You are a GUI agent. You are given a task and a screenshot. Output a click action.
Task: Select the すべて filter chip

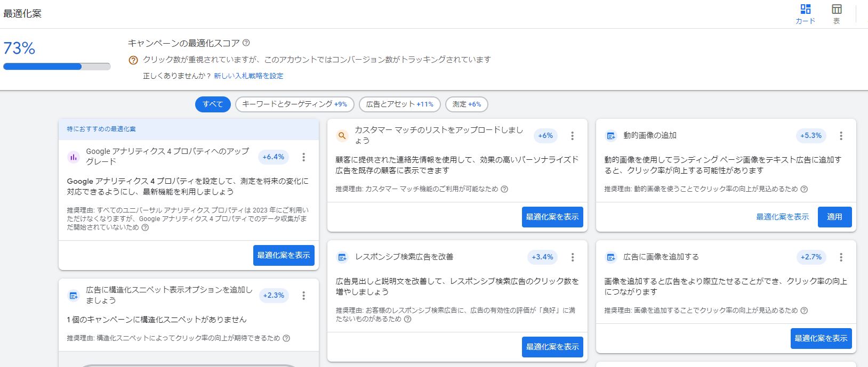pos(213,104)
